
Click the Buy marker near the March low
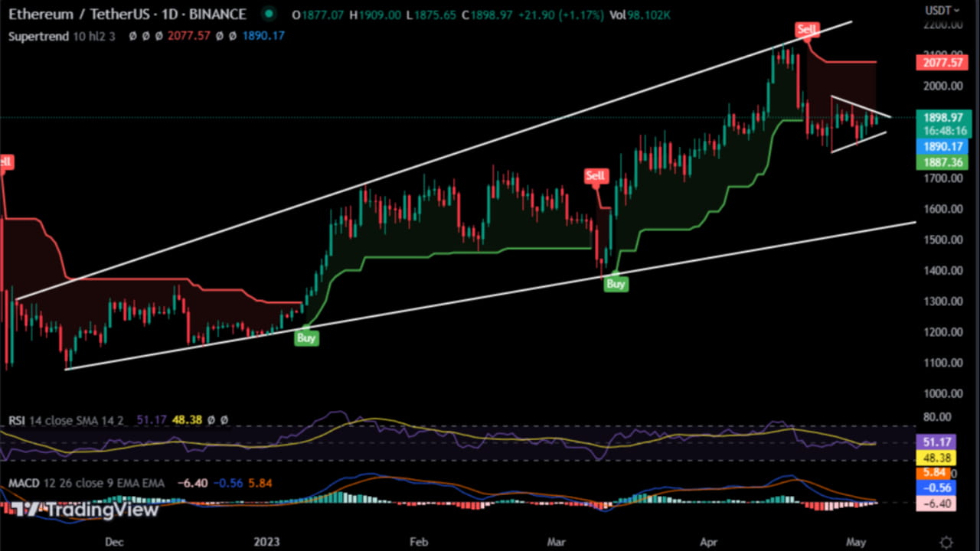click(x=616, y=284)
